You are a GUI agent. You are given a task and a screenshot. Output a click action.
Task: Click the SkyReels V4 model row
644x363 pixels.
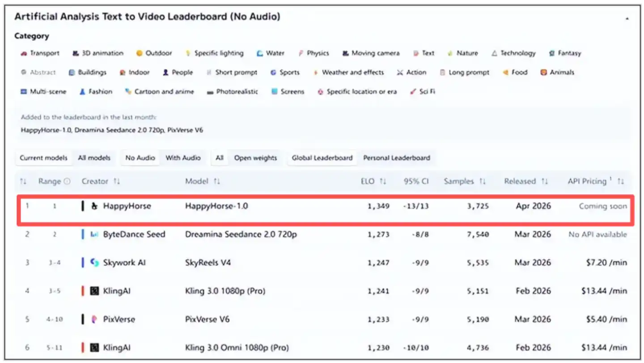[208, 262]
